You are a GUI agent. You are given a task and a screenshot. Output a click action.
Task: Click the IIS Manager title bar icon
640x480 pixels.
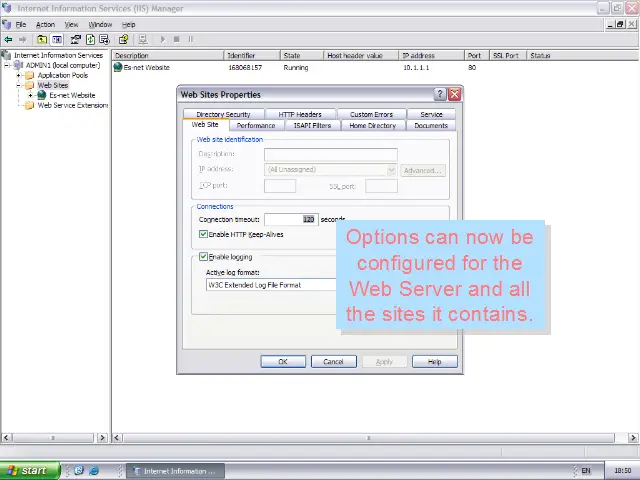7,8
